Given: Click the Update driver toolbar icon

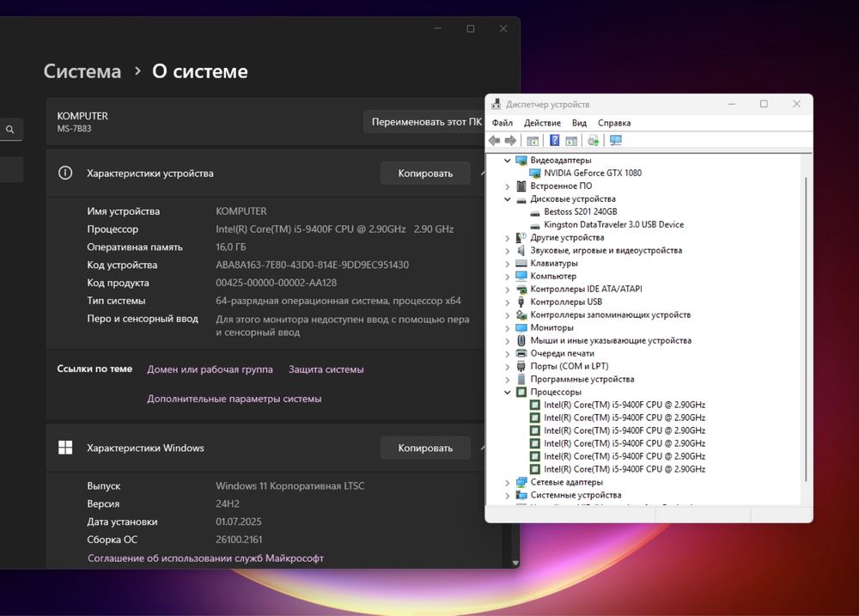Looking at the screenshot, I should click(593, 141).
